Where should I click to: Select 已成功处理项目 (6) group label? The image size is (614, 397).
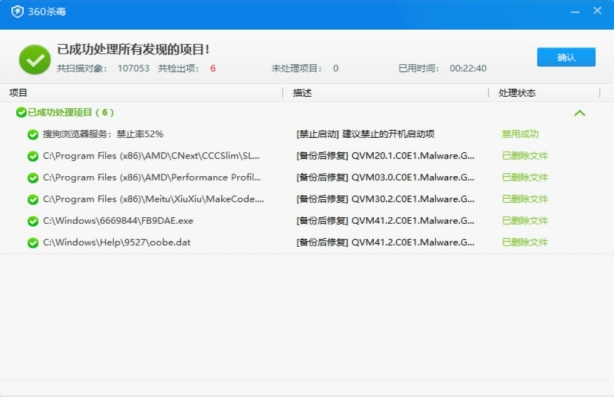71,113
